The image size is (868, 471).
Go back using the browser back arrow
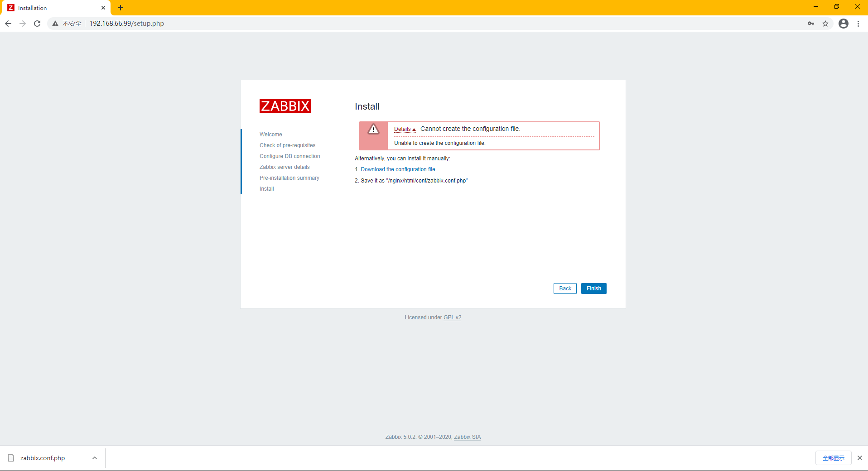pos(8,24)
